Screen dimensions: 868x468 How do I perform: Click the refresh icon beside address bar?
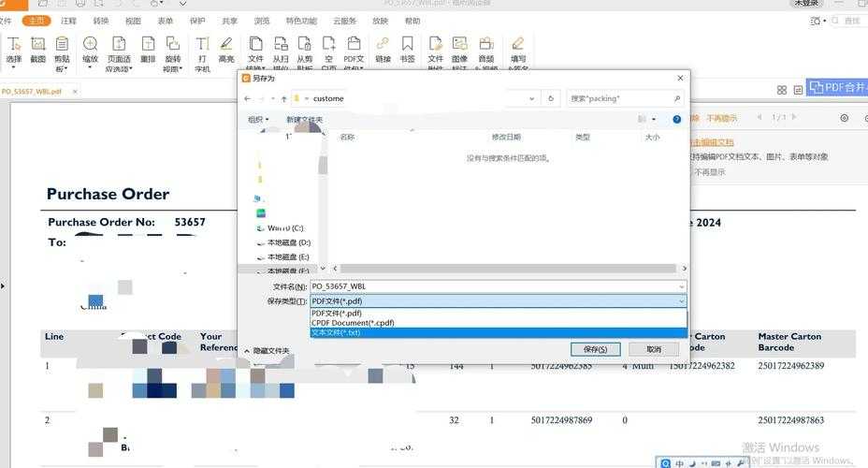point(551,98)
